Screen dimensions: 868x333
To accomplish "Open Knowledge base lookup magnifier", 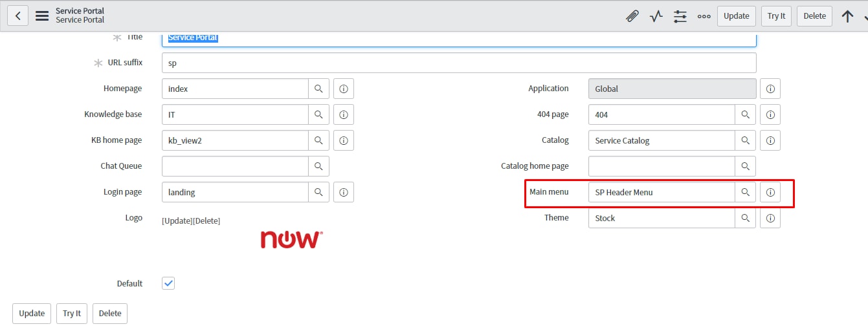I will 318,114.
